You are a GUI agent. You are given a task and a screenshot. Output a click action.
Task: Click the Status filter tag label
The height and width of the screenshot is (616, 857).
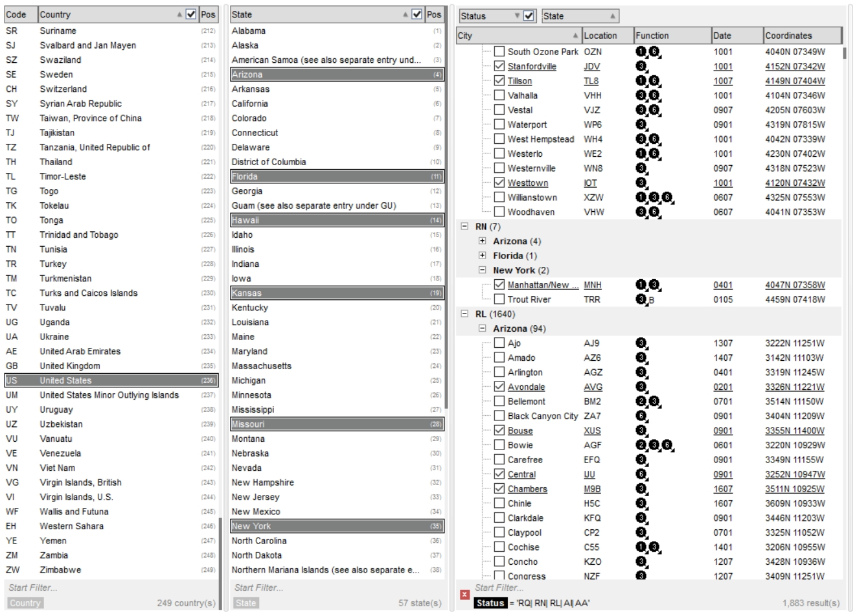pyautogui.click(x=490, y=603)
